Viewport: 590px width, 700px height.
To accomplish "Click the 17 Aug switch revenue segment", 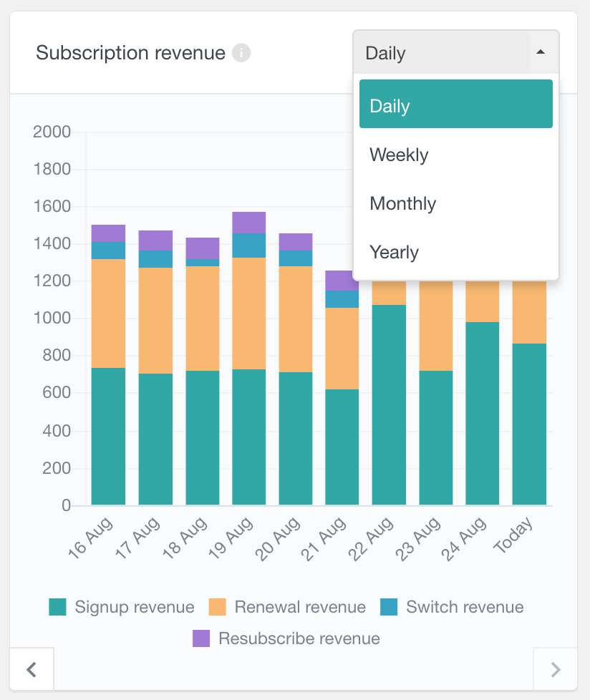I will [x=155, y=259].
